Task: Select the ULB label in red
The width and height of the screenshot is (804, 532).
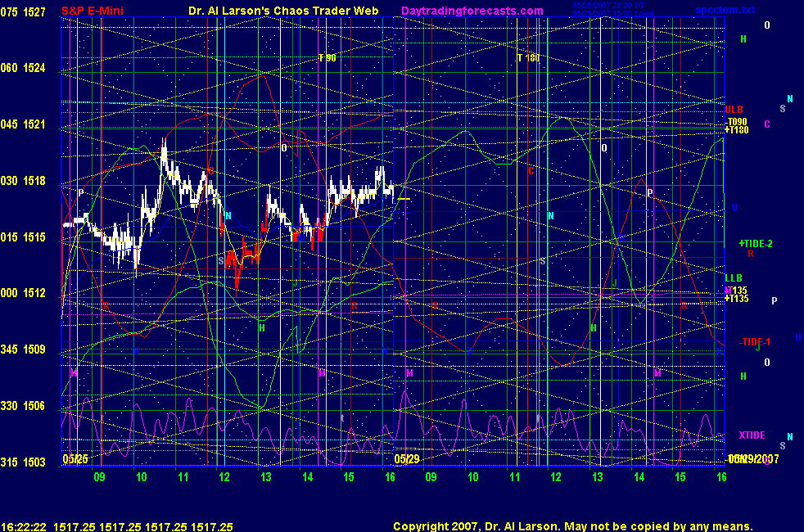Action: pos(734,109)
